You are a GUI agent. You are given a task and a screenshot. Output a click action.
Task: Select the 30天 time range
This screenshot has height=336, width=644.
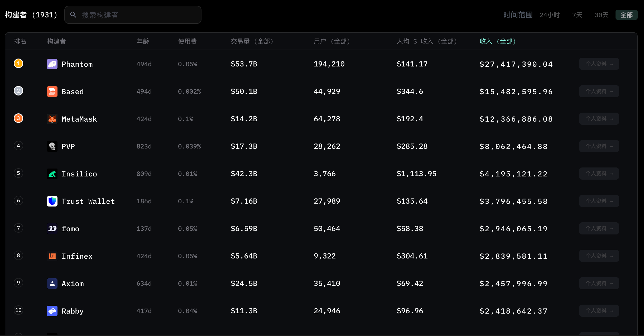click(x=602, y=15)
